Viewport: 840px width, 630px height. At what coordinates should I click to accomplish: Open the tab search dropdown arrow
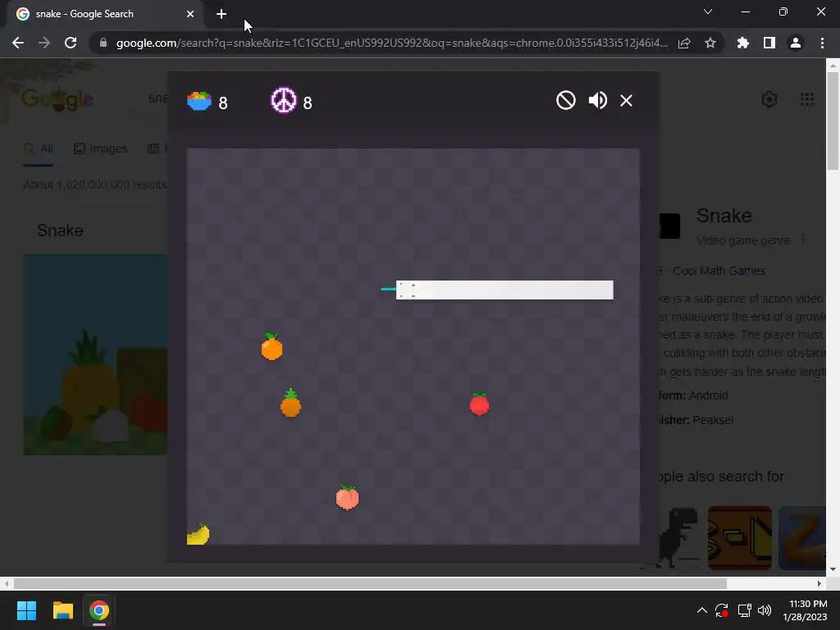708,11
